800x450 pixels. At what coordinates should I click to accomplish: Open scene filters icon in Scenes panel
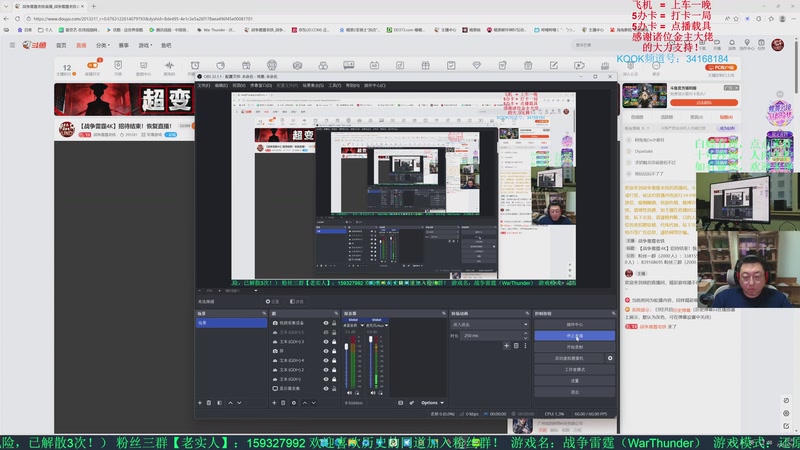pyautogui.click(x=219, y=403)
